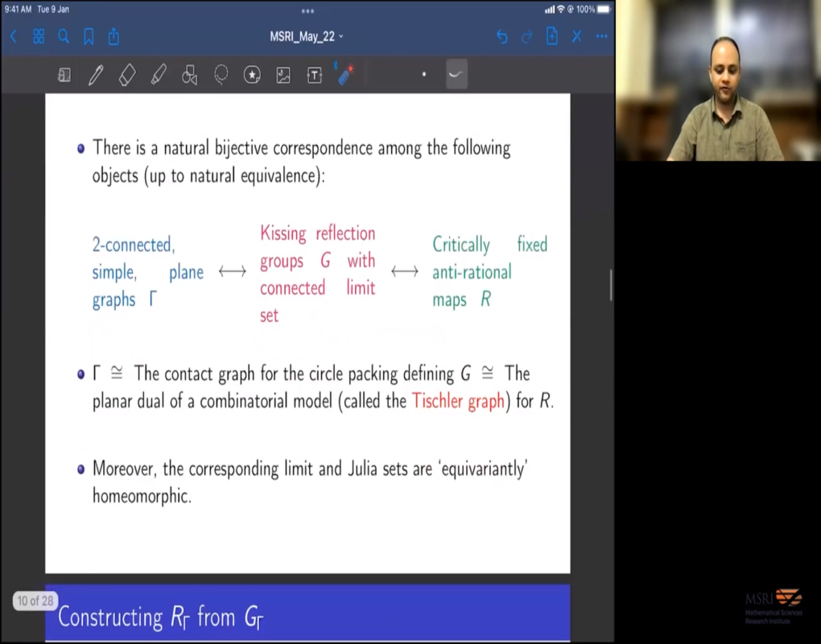Viewport: 821px width, 644px height.
Task: Pick the small dot stroke thickness
Action: 424,75
